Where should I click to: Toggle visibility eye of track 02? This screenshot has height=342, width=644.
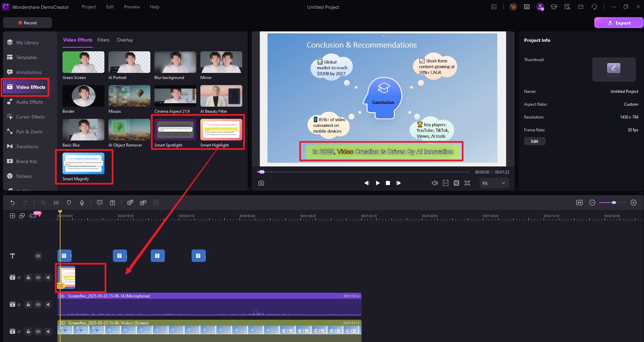pos(38,305)
